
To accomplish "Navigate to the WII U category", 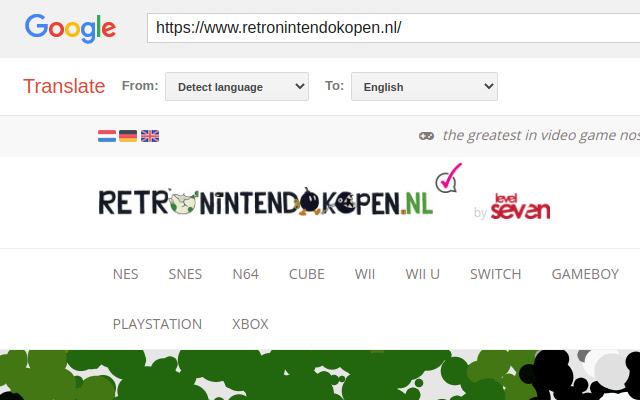I will coord(422,274).
